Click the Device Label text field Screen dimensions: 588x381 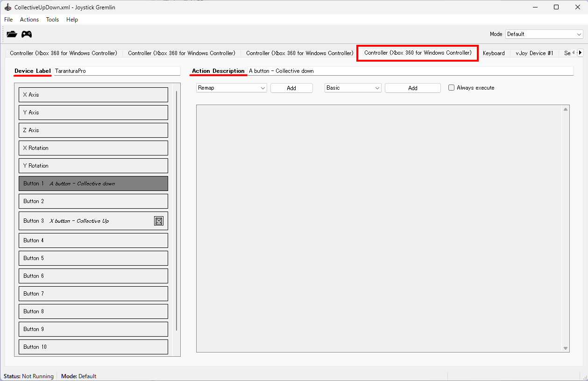[x=117, y=71]
